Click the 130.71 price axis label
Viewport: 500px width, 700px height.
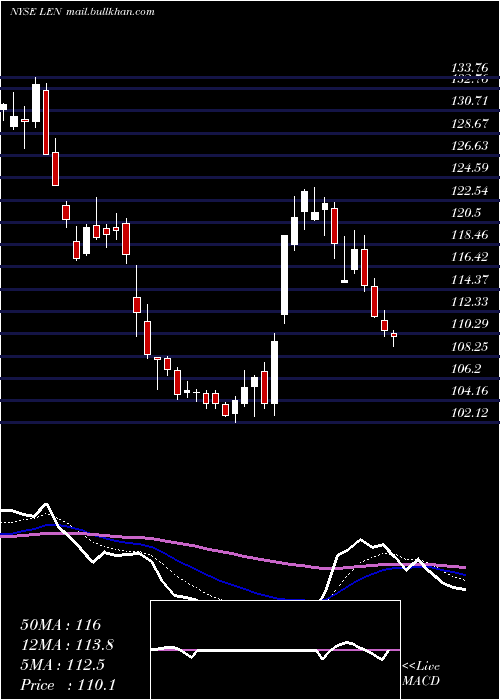tap(469, 101)
